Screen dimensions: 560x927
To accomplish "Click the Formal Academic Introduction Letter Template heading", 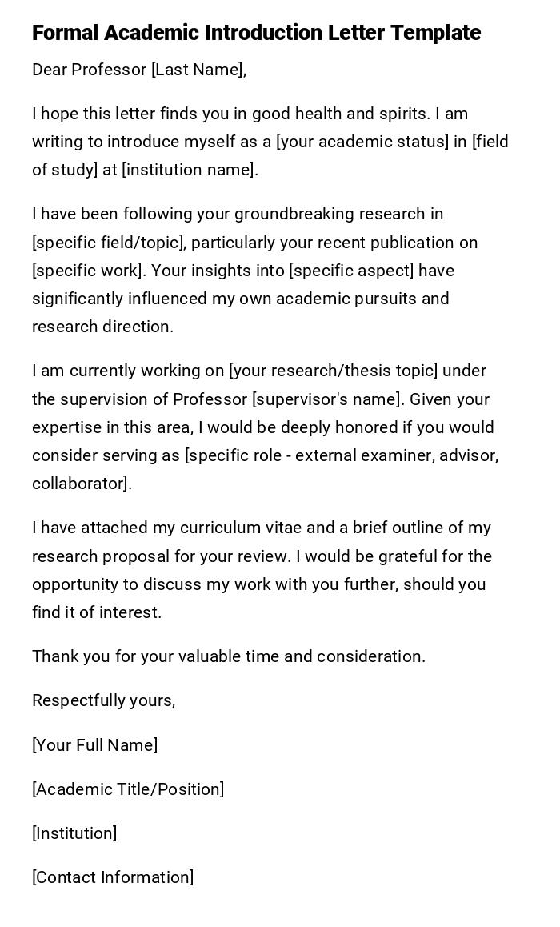I will [256, 33].
